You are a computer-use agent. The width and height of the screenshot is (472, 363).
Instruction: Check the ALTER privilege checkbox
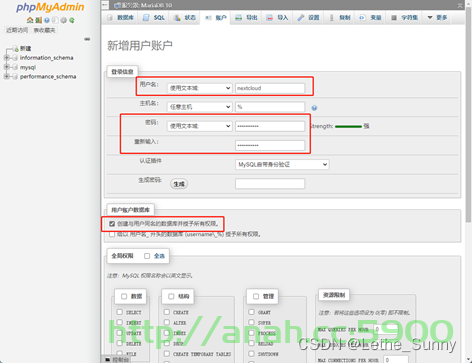pos(167,322)
